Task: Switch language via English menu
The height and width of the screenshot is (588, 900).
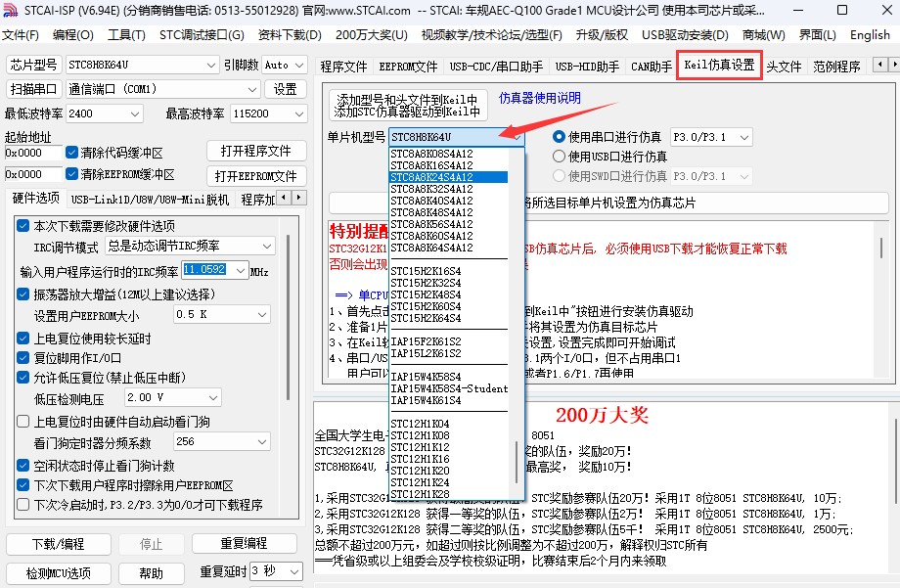Action: (870, 35)
